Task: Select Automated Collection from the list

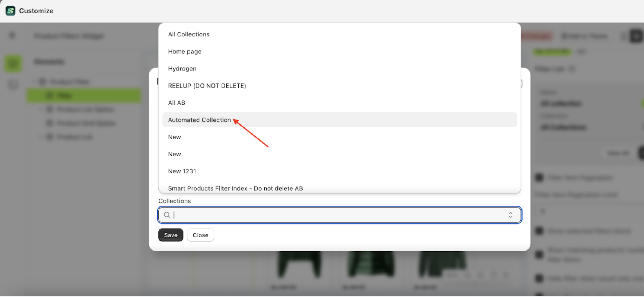Action: (199, 120)
